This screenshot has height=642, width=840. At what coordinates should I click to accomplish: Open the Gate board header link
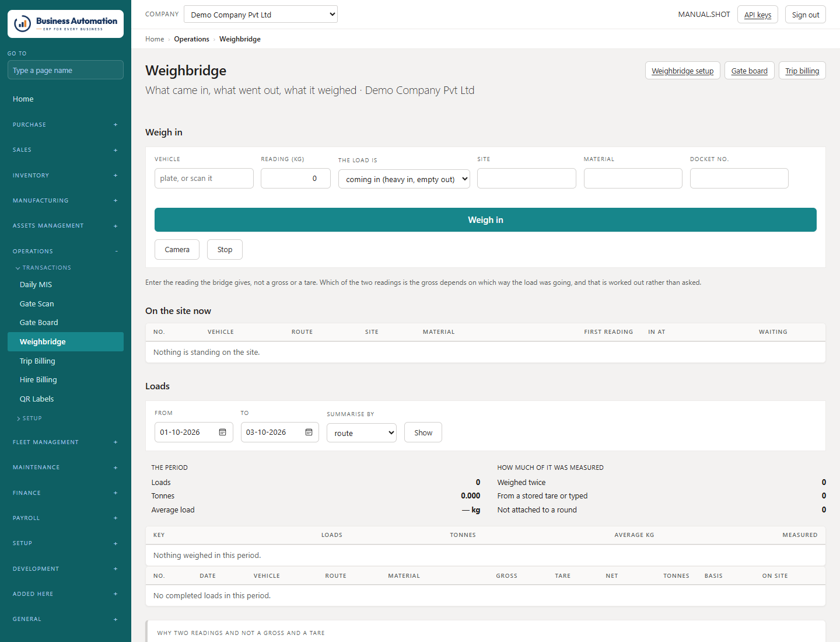[x=750, y=71]
